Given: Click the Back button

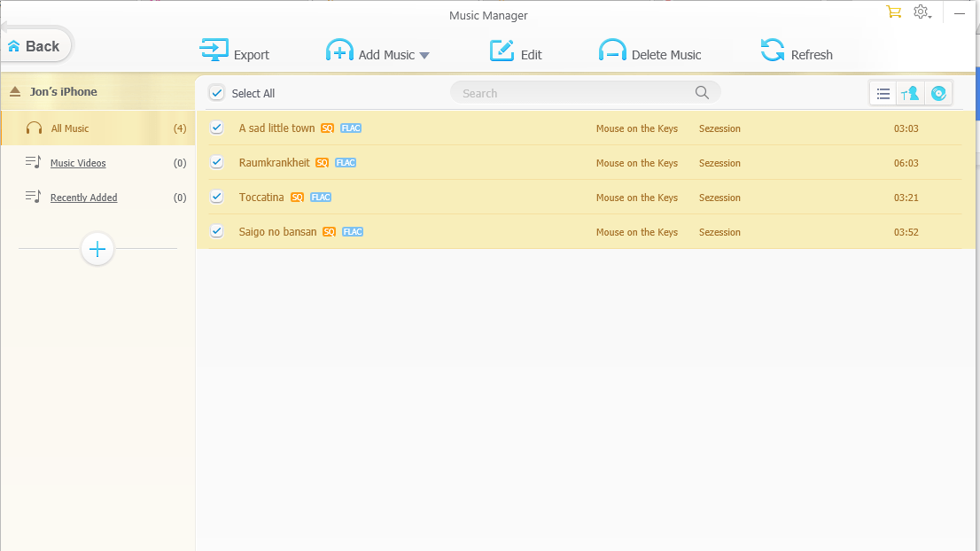Looking at the screenshot, I should tap(34, 44).
